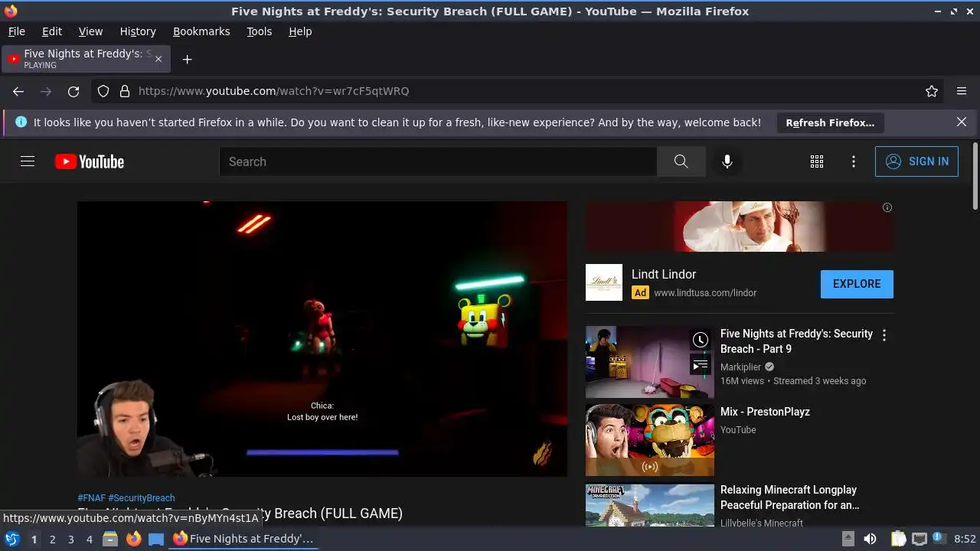Close the Five Nights at Freddy's tab
This screenshot has height=551, width=980.
tap(158, 59)
